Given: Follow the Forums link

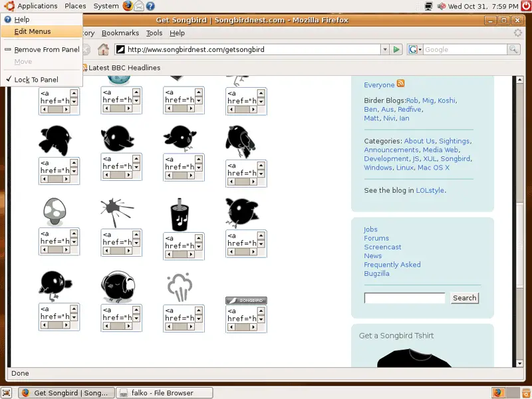Looking at the screenshot, I should (x=376, y=238).
